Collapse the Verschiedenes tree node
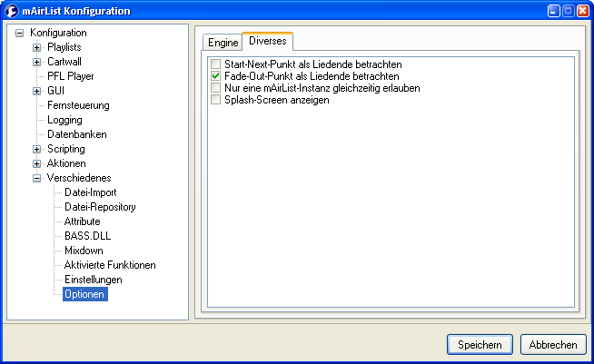The image size is (594, 364). pyautogui.click(x=36, y=179)
